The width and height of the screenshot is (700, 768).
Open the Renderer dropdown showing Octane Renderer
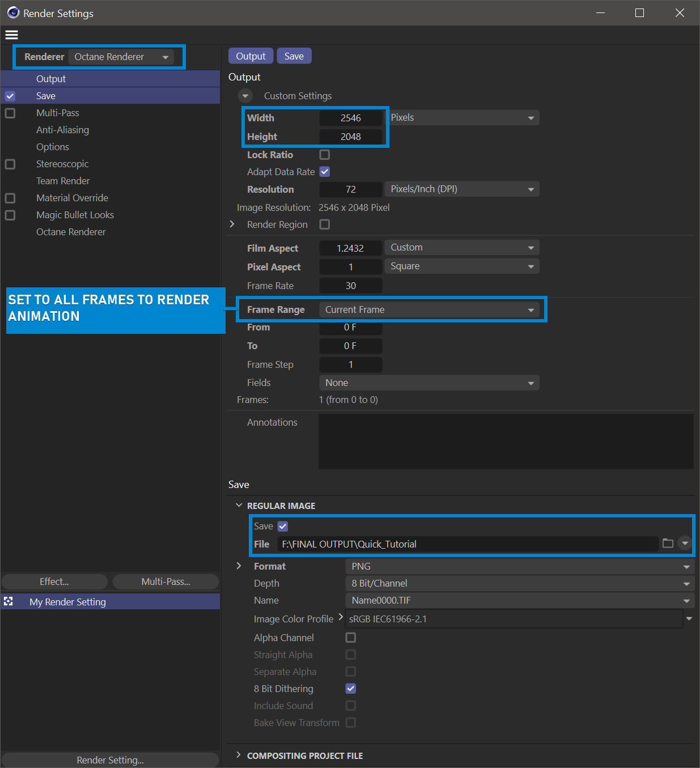coord(121,57)
